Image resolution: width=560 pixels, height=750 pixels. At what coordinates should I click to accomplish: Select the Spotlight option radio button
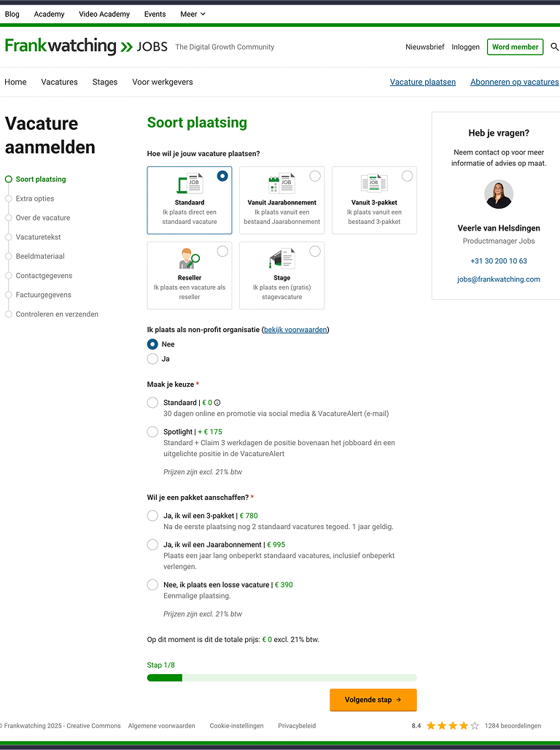tap(152, 432)
